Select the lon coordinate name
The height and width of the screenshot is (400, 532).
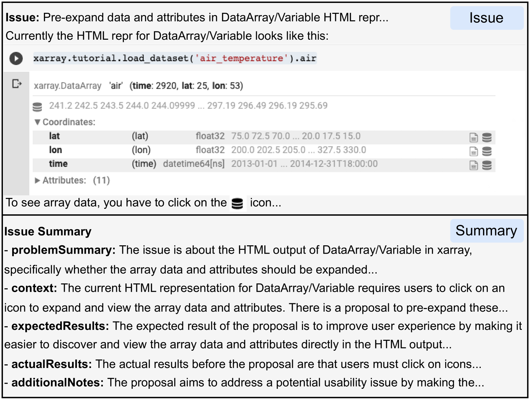click(55, 150)
